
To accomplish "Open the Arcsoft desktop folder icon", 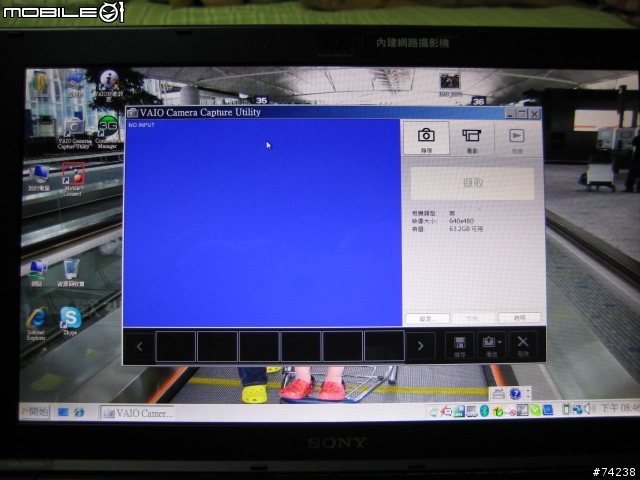I will 41,84.
